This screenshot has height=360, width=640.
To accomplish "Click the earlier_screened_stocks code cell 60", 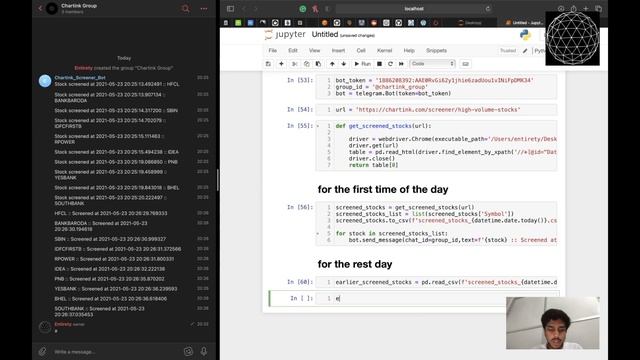I will [436, 282].
